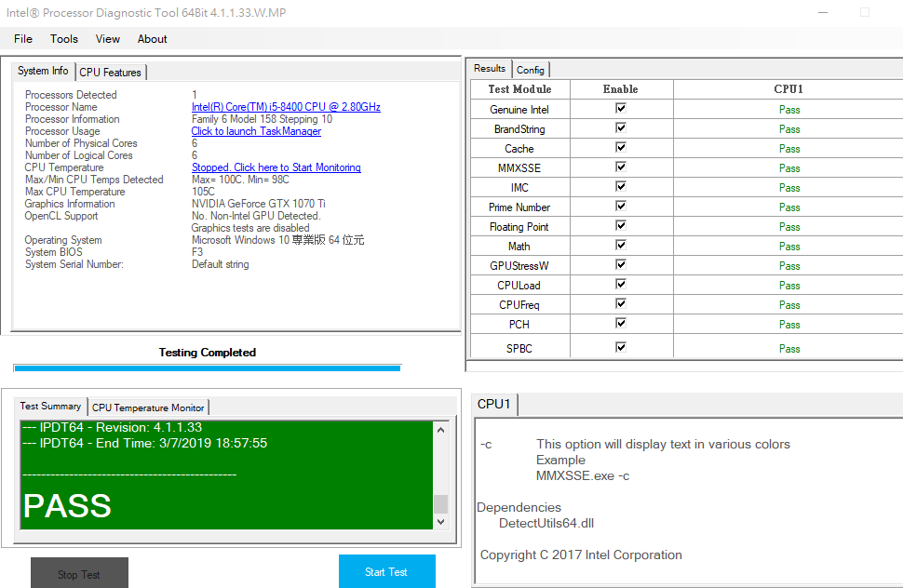Click the Intel Core i5-8400 processor name link
903x588 pixels.
pyautogui.click(x=286, y=107)
